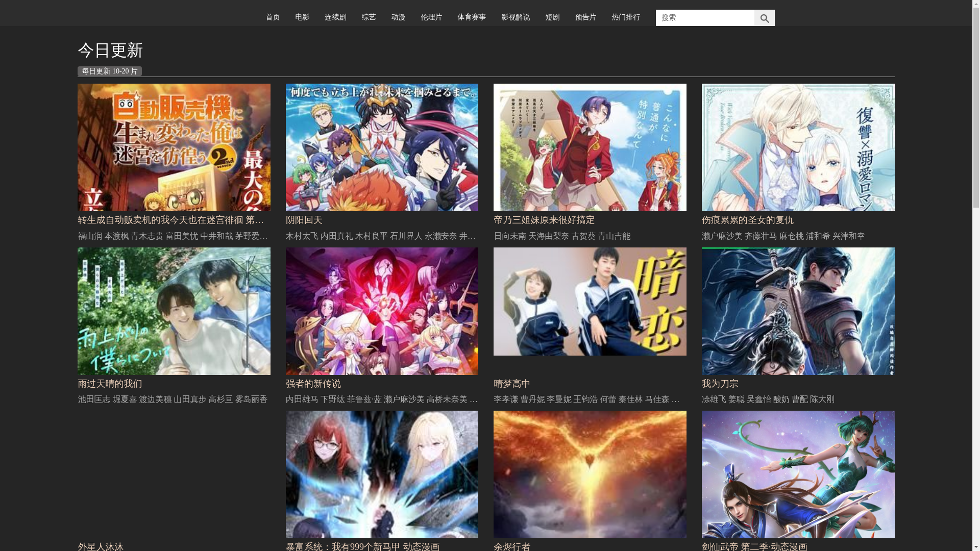Click actor name 池田匡志
Viewport: 980px width, 551px height.
(94, 399)
